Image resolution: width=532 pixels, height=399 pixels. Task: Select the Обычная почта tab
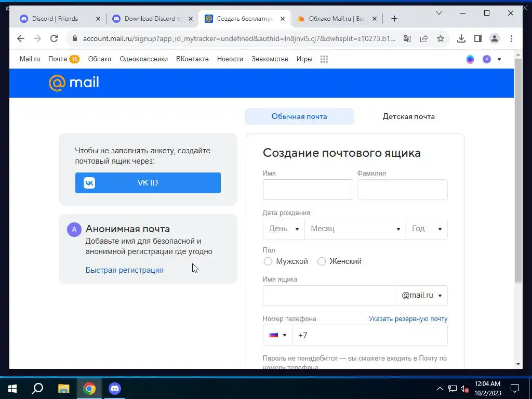point(299,116)
